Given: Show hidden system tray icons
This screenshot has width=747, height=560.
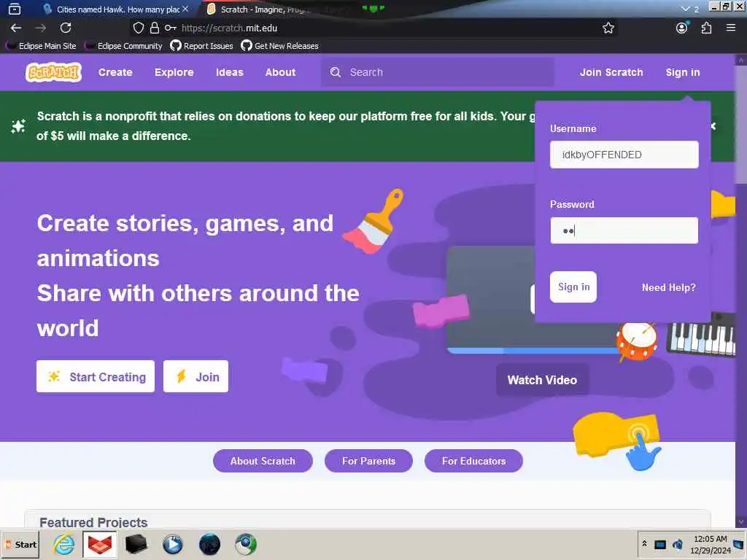Looking at the screenshot, I should 645,544.
